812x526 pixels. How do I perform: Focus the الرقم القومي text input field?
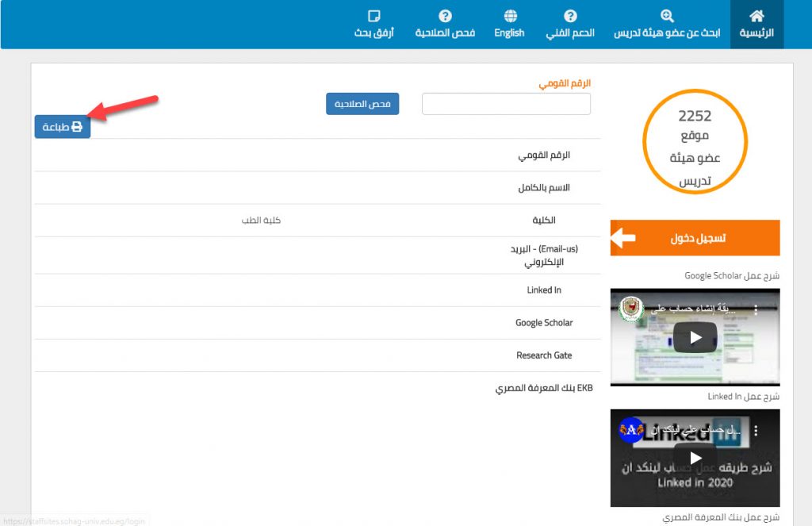(x=506, y=104)
